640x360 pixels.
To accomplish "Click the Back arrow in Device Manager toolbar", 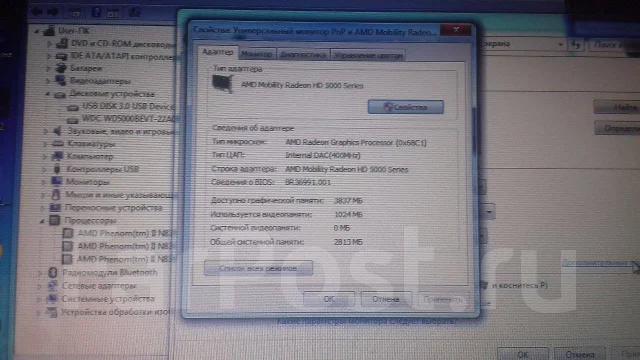I will [x=38, y=12].
